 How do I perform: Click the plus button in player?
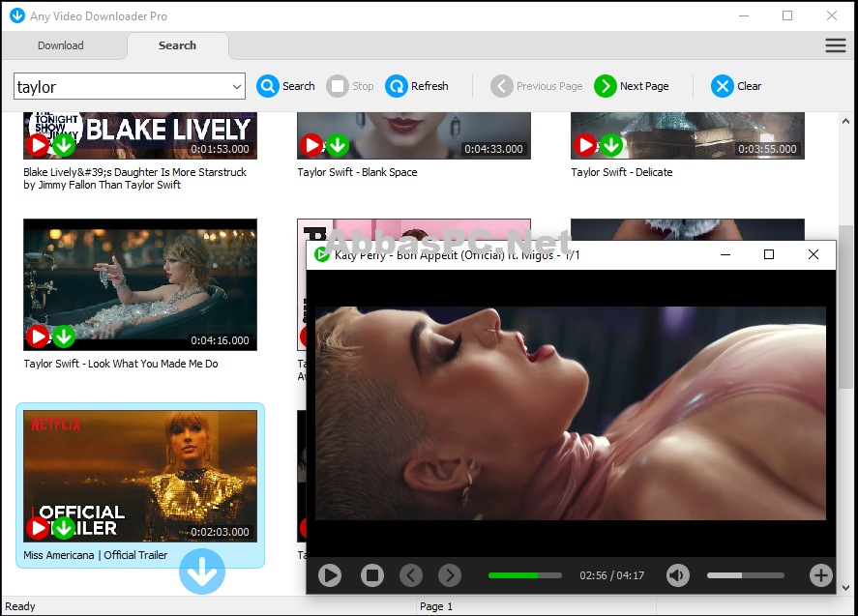[821, 575]
